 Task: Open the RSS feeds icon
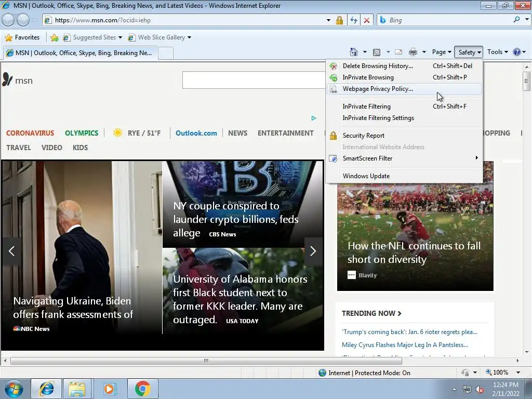[x=376, y=52]
